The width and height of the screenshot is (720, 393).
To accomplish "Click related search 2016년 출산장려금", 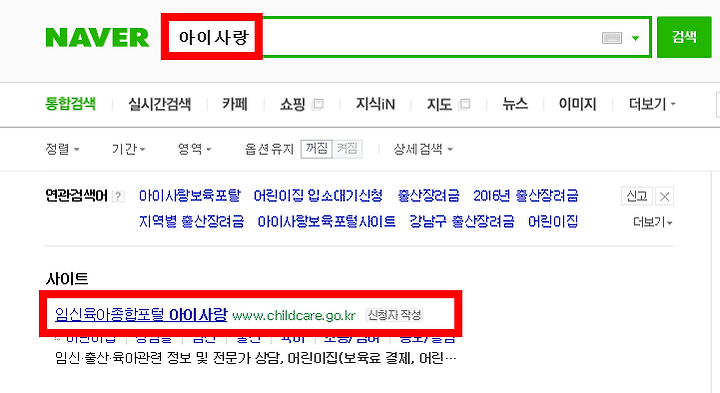I will click(526, 196).
